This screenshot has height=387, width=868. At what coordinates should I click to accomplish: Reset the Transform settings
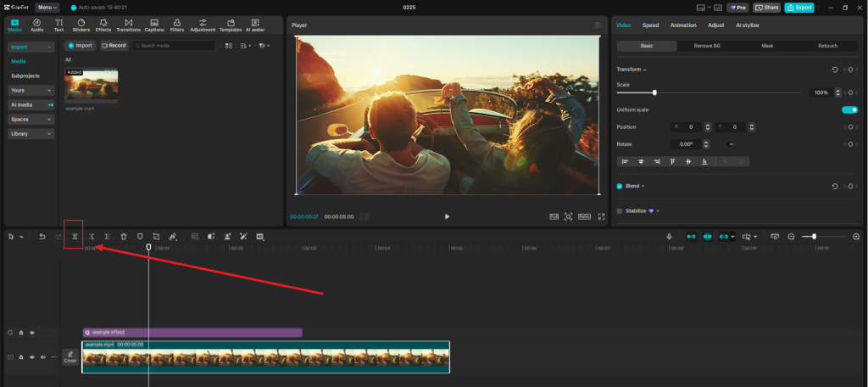click(835, 70)
